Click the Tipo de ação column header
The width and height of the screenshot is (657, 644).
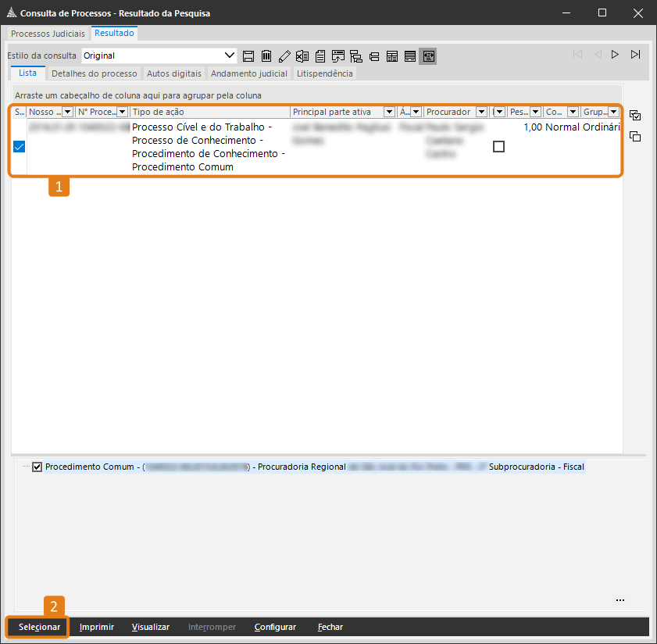pyautogui.click(x=209, y=112)
